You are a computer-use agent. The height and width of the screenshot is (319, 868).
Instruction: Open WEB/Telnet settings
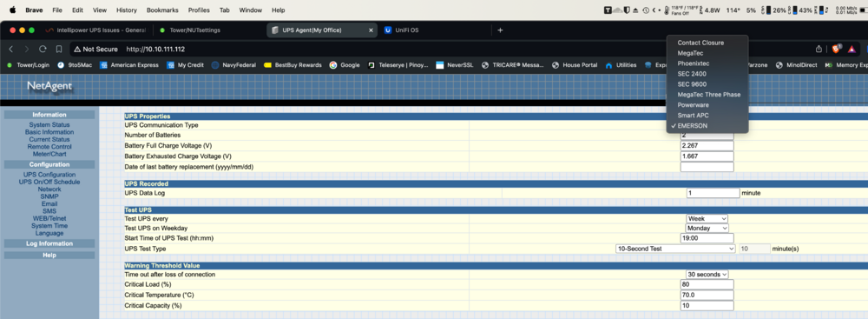49,218
